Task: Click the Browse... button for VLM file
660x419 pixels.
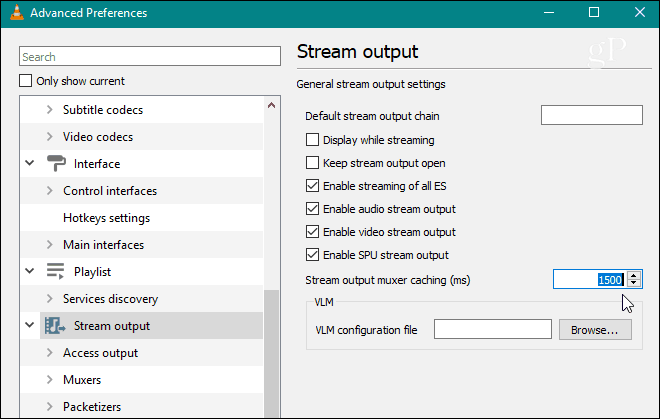Action: tap(595, 329)
